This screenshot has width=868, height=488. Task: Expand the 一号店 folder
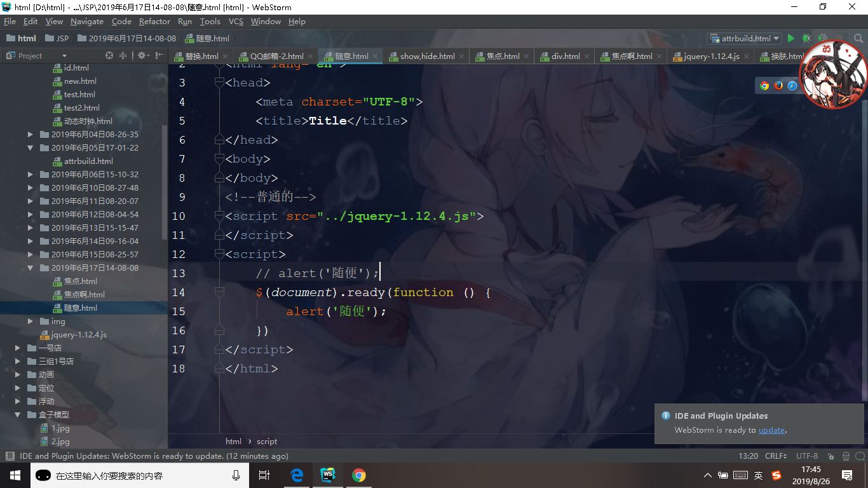click(18, 348)
